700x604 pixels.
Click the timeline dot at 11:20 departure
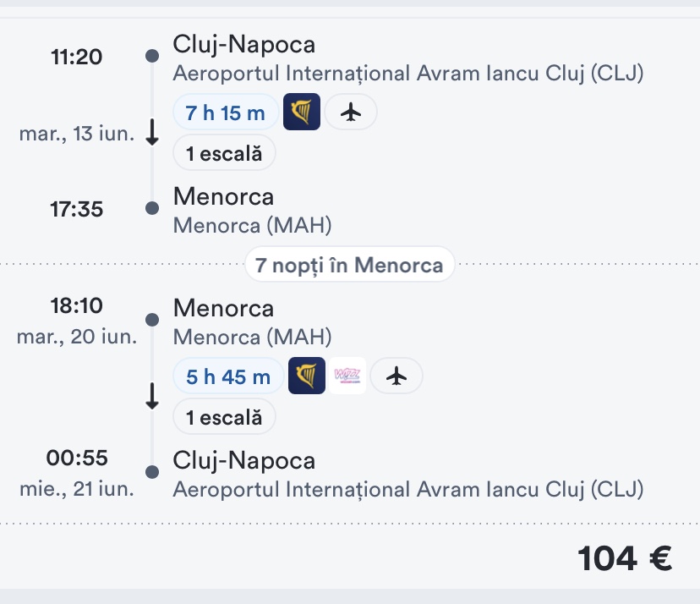[x=152, y=56]
